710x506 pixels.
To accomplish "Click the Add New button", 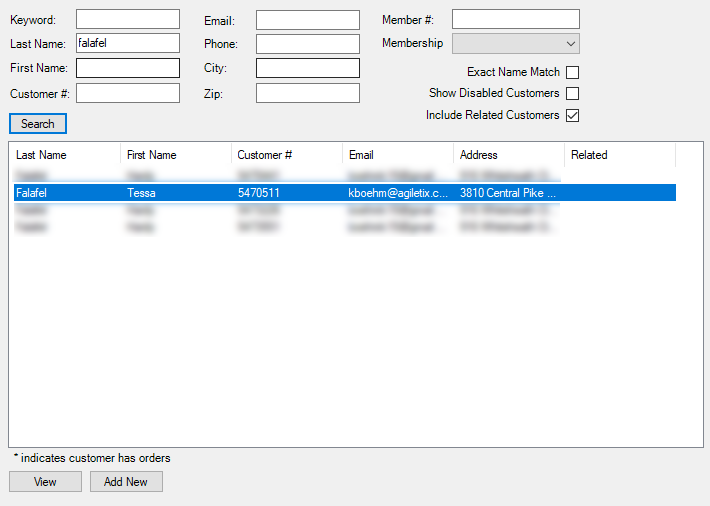I will tap(126, 482).
